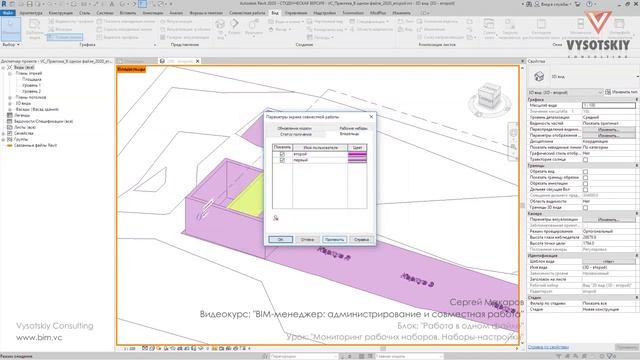Click the Section (Разрез) ribbon tool
This screenshot has width=640, height=360.
234,27
